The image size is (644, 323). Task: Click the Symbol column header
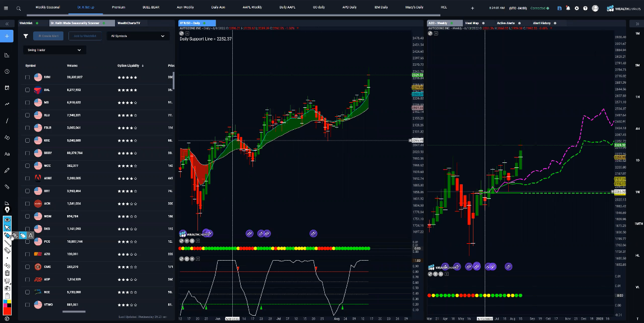pos(31,66)
